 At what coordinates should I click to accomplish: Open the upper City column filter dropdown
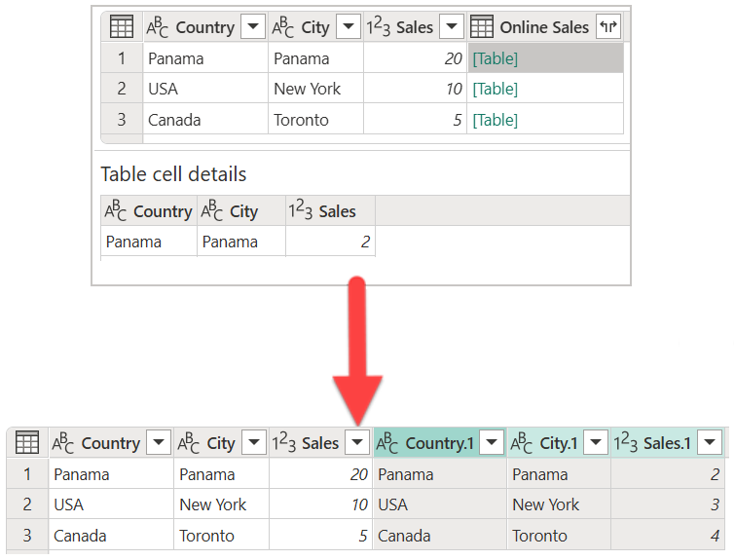349,26
